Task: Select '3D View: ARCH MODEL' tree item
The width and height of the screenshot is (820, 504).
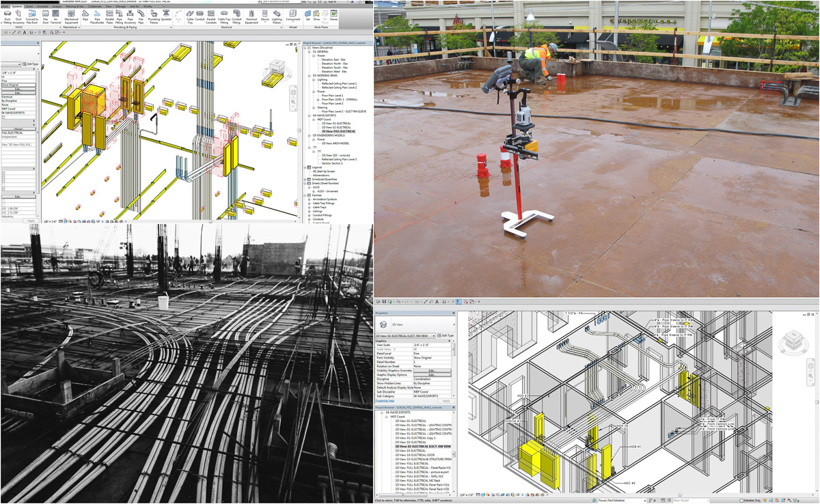Action: pos(336,143)
